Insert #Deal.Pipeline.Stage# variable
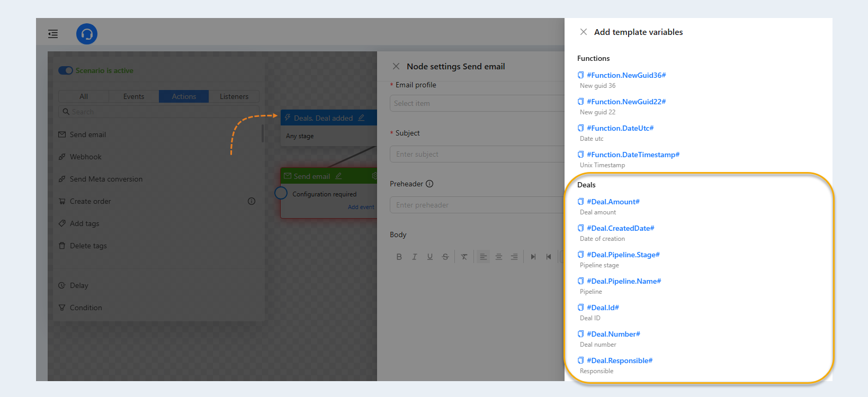The width and height of the screenshot is (868, 397). click(623, 255)
